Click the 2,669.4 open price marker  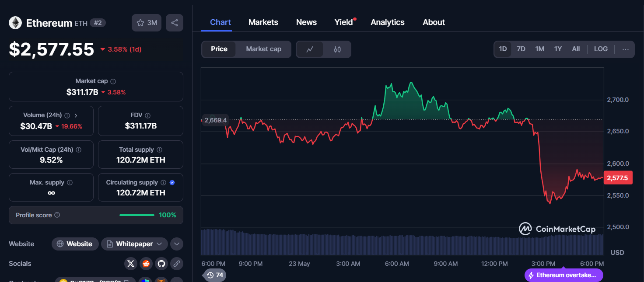click(x=215, y=120)
